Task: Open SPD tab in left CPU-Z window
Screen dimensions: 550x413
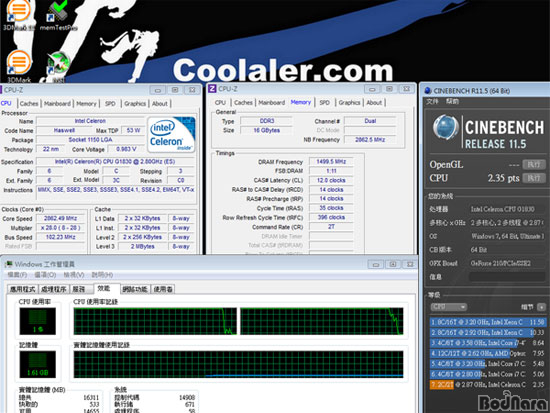Action: pyautogui.click(x=110, y=104)
